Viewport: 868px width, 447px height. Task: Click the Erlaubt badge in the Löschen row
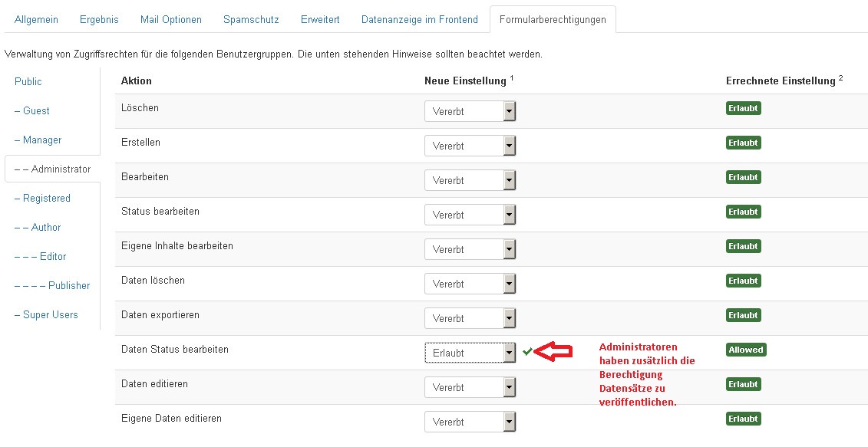(743, 108)
